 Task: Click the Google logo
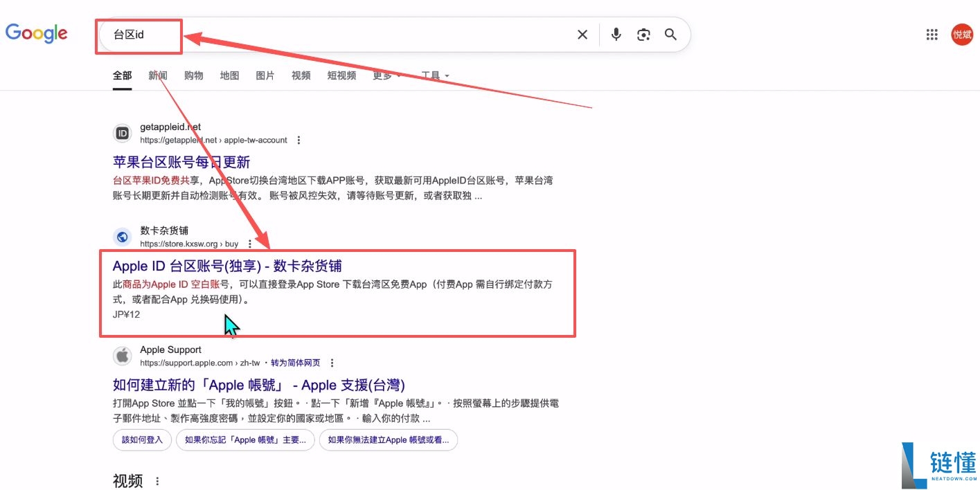tap(37, 33)
